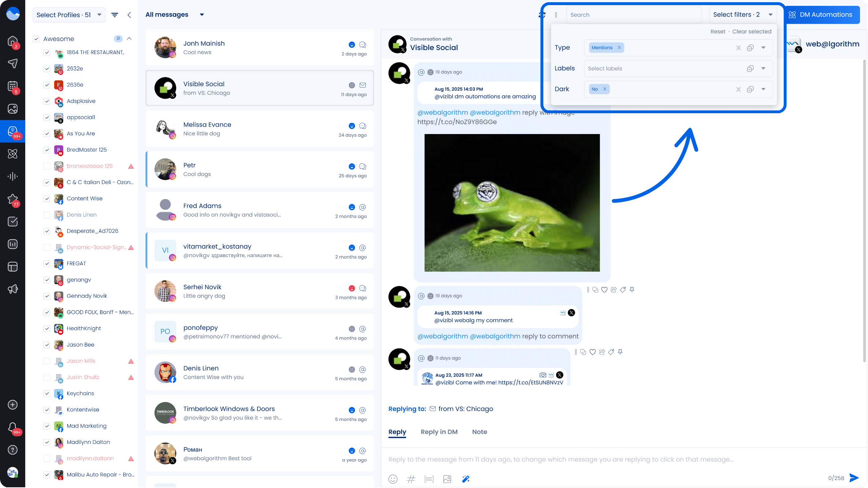Open saved replies template icon
This screenshot has height=488, width=868.
click(429, 480)
